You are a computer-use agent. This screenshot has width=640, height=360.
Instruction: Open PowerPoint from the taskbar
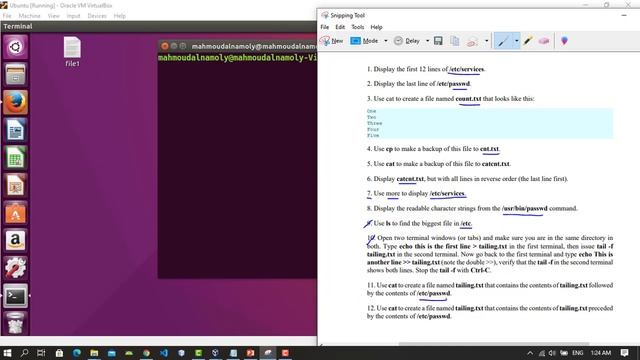[x=251, y=353]
